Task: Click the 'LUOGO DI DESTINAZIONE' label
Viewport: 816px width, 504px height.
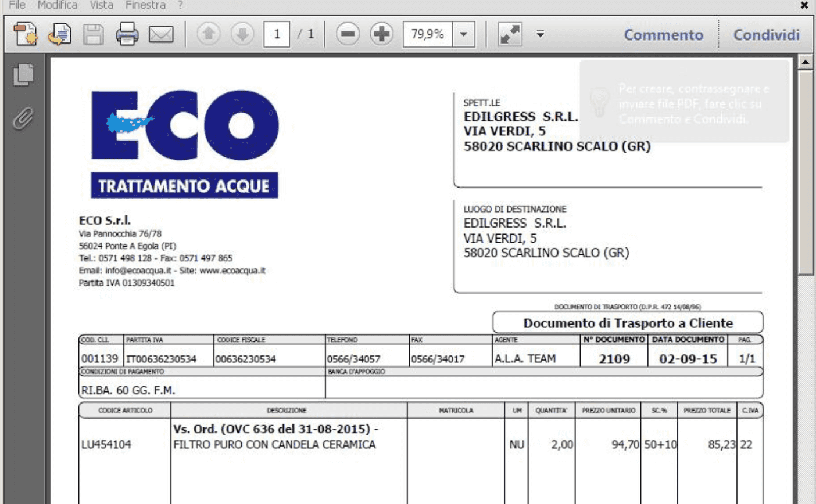Action: pos(515,208)
